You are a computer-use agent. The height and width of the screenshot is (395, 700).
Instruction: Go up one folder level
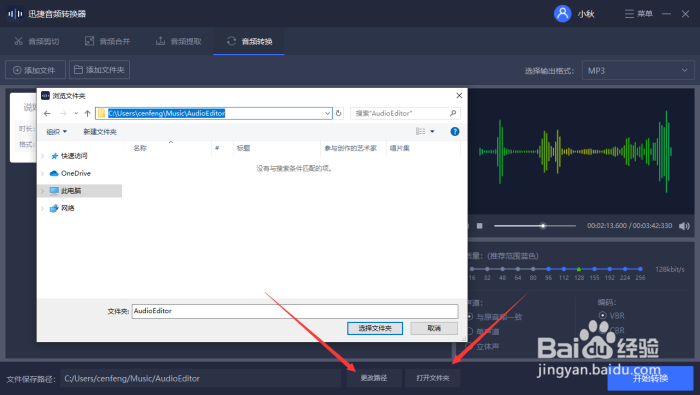pyautogui.click(x=88, y=113)
